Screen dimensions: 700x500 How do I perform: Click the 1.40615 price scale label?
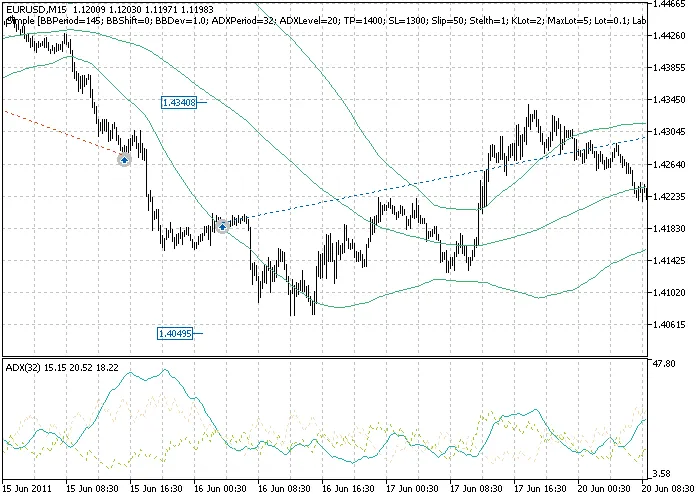pyautogui.click(x=667, y=325)
